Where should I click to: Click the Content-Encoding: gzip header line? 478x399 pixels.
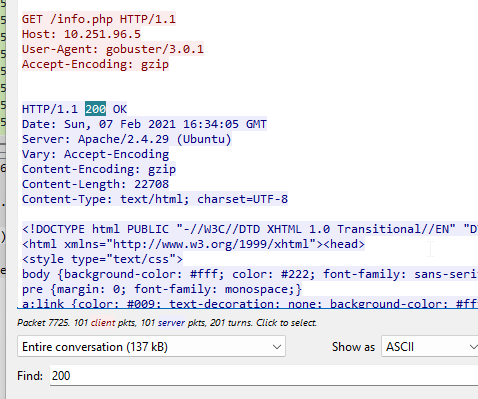[x=99, y=169]
